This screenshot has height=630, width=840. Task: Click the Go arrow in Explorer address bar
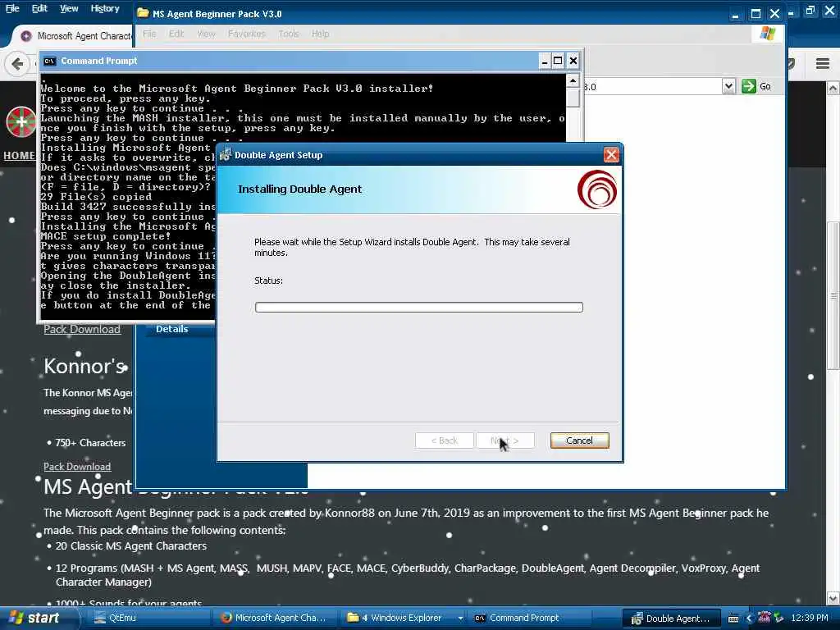(x=748, y=86)
